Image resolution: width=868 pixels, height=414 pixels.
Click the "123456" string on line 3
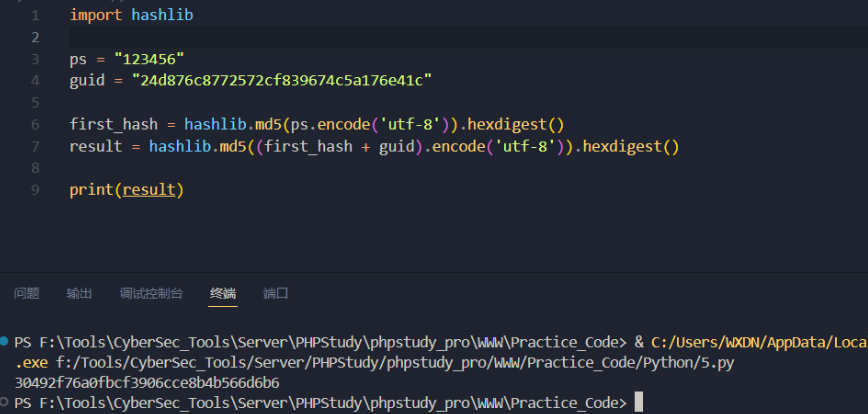pyautogui.click(x=149, y=59)
